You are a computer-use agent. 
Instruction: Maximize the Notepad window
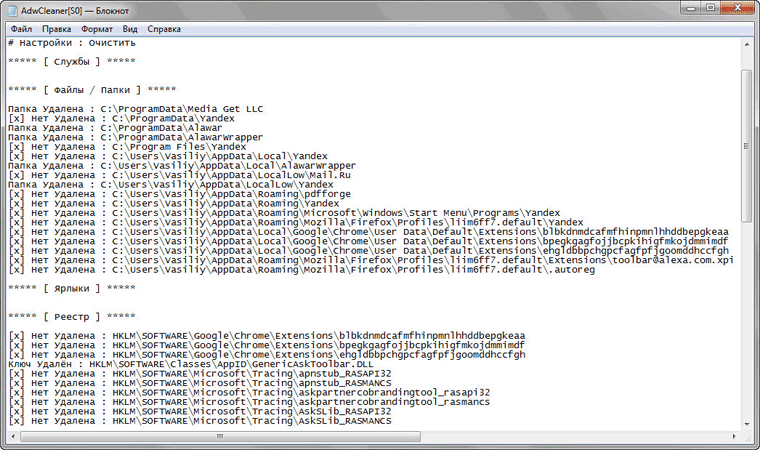(711, 8)
